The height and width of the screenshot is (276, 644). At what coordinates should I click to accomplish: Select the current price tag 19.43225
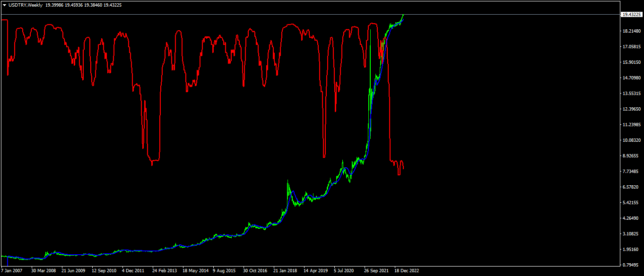tap(632, 15)
